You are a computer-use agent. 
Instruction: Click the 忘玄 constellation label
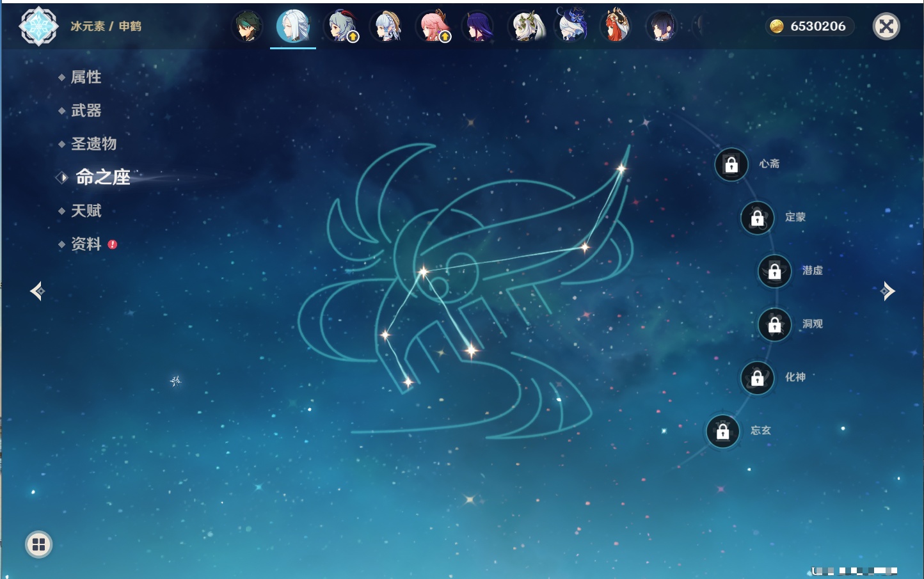pos(761,431)
